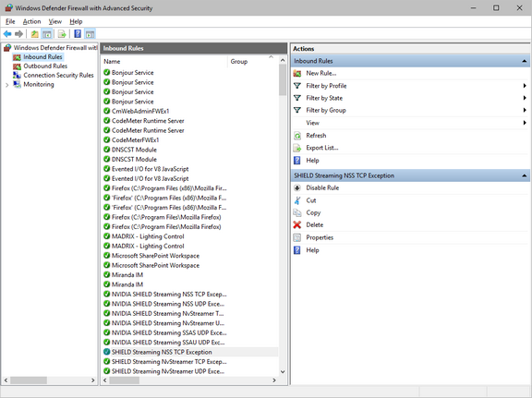Click the rules list vertical scrollbar thumb
Image resolution: width=532 pixels, height=398 pixels.
point(283,79)
